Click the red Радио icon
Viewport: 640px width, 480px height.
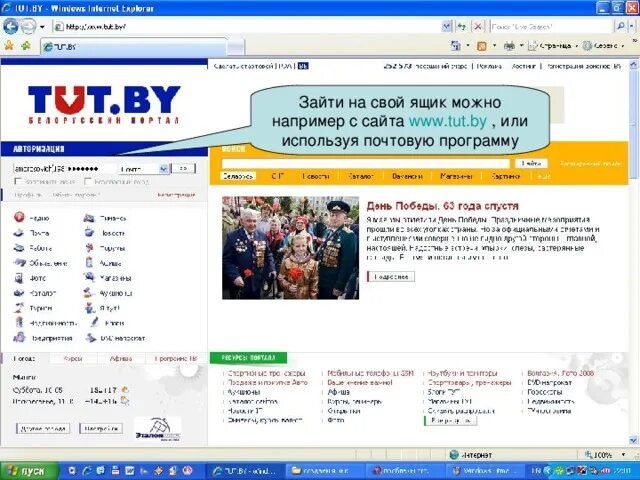[x=19, y=217]
